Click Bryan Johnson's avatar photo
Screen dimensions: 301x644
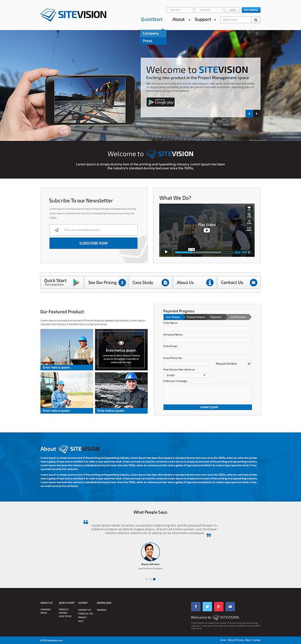(150, 552)
